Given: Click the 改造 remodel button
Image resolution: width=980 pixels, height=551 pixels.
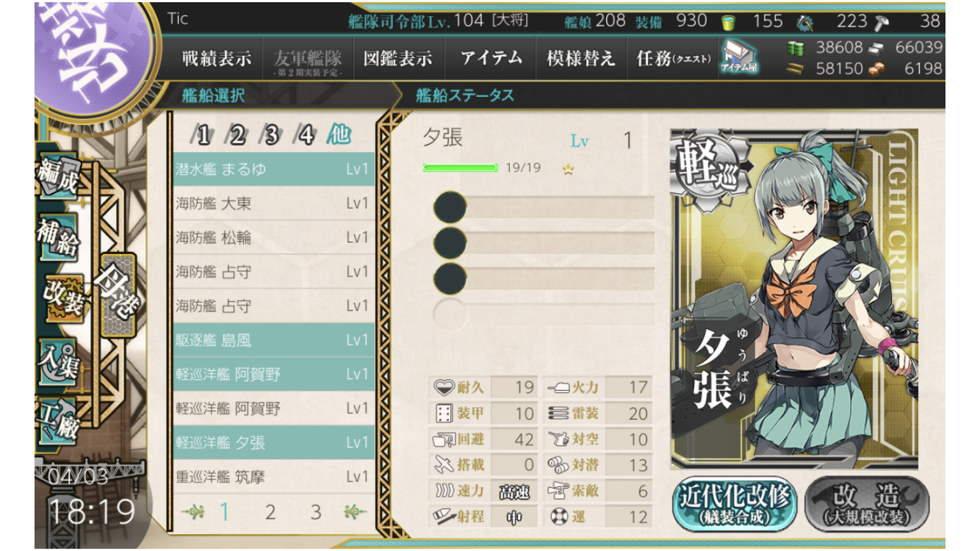Looking at the screenshot, I should click(x=867, y=504).
